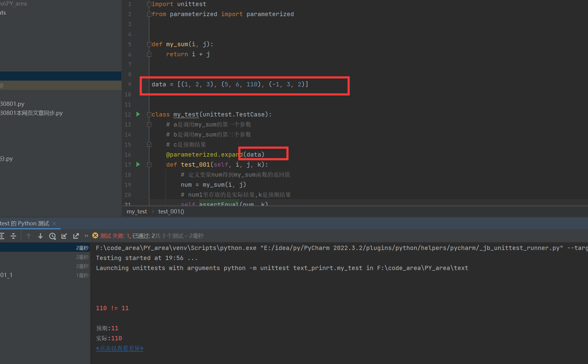588x364 pixels.
Task: Click the import test results icon
Action: pos(64,236)
